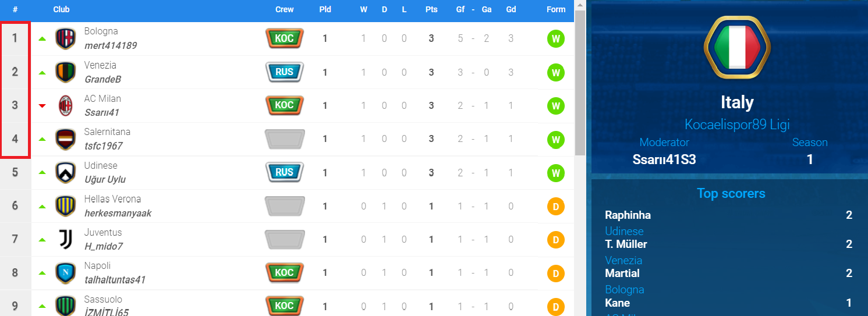Image resolution: width=868 pixels, height=316 pixels.
Task: Sort table by Pld column header
Action: (x=325, y=9)
